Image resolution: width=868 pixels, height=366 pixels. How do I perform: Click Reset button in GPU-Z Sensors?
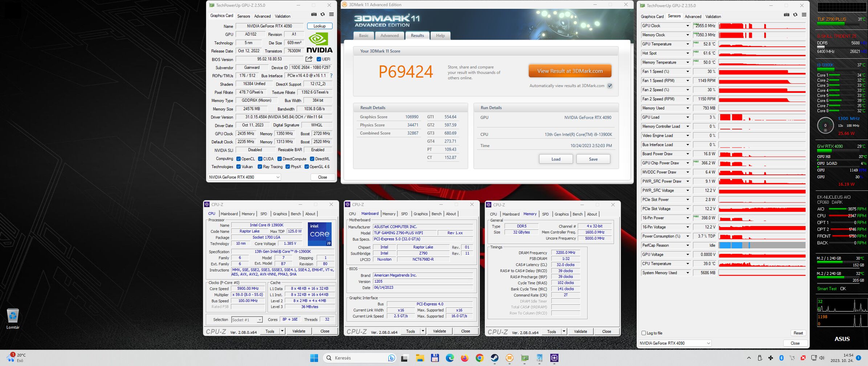[798, 333]
